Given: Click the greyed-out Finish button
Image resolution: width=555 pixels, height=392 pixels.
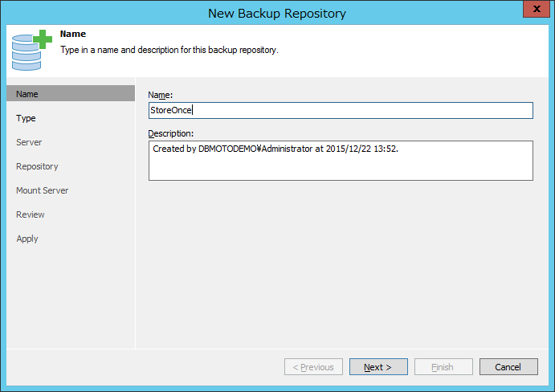Looking at the screenshot, I should 443,367.
